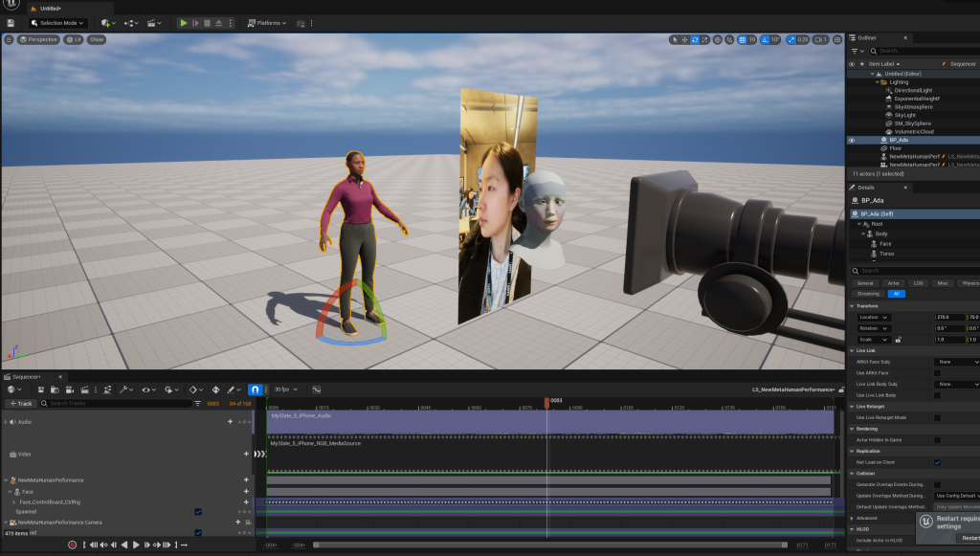
Task: Click Sequencer auto-key diamond icon
Action: (x=215, y=389)
